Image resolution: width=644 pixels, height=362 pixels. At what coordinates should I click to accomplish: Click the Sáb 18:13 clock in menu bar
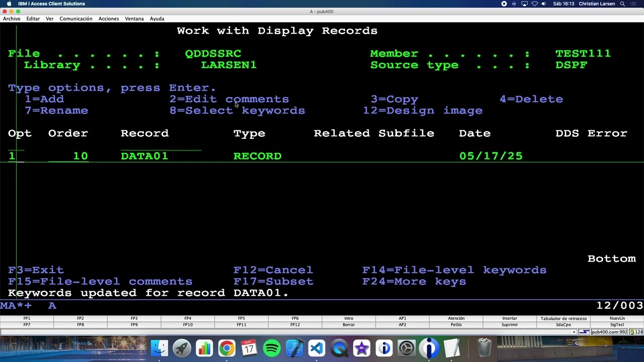pyautogui.click(x=563, y=4)
